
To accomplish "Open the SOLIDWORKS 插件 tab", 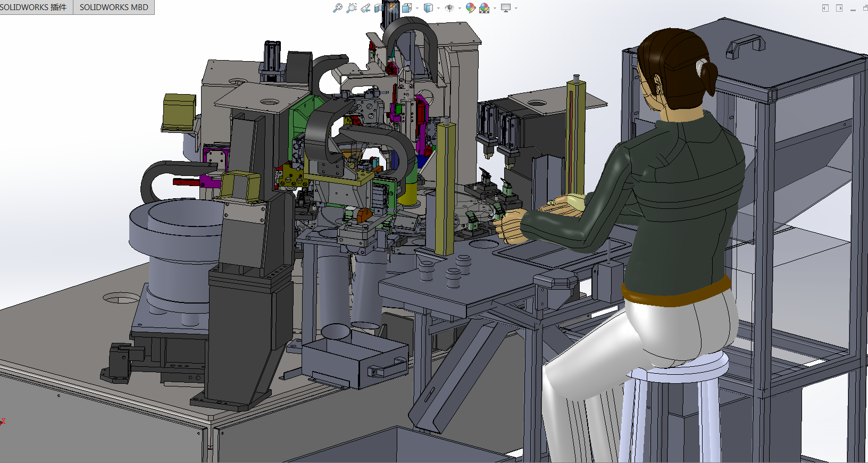I will [36, 7].
